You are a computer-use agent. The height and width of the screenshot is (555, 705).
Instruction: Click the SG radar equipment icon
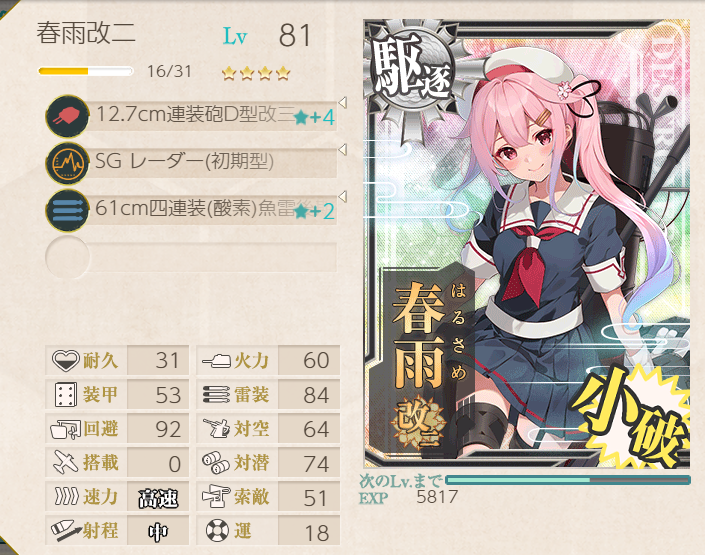point(67,163)
